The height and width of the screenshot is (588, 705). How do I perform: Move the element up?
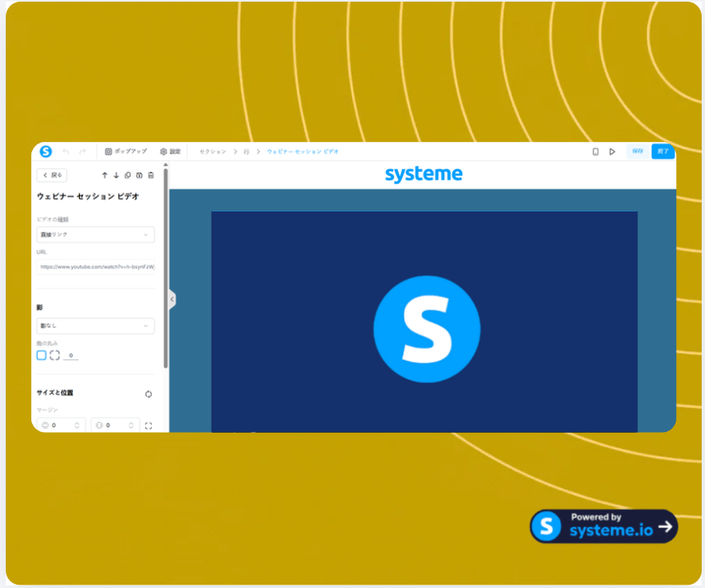pyautogui.click(x=105, y=175)
